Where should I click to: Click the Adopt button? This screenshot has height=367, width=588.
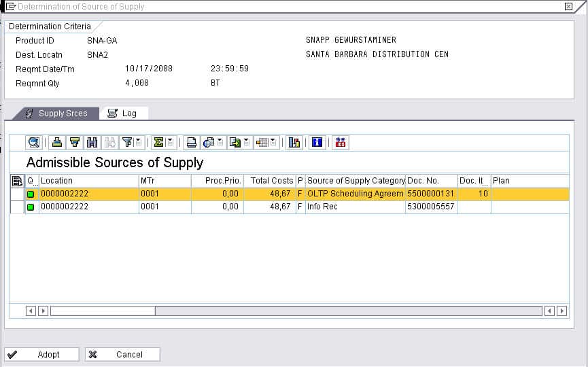41,354
